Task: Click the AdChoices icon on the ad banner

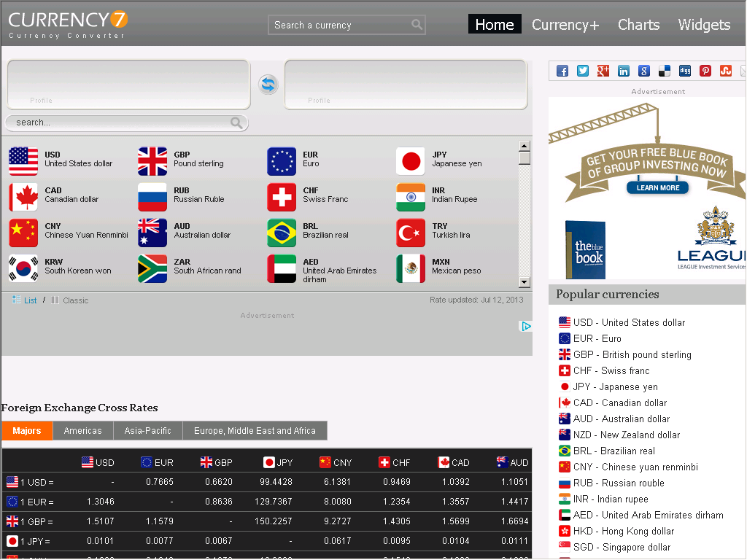Action: pos(525,326)
